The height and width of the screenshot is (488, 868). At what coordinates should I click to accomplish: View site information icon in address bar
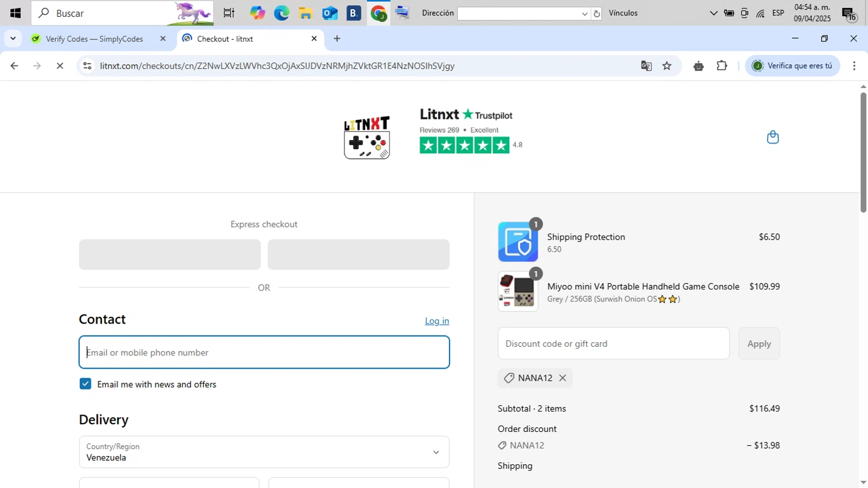87,66
